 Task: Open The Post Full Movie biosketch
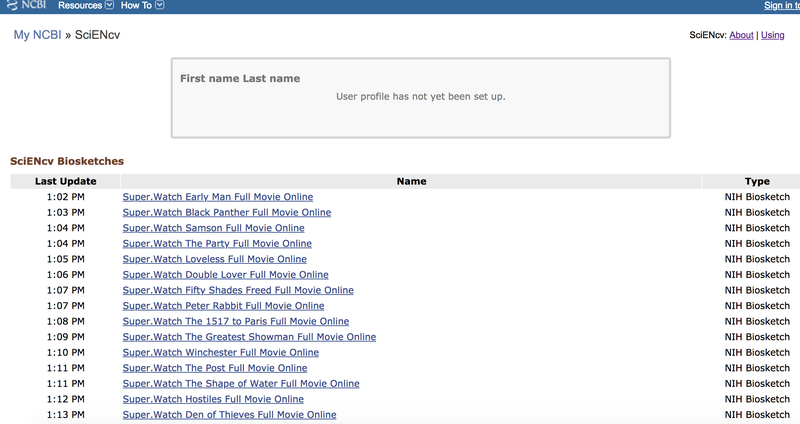tap(215, 368)
